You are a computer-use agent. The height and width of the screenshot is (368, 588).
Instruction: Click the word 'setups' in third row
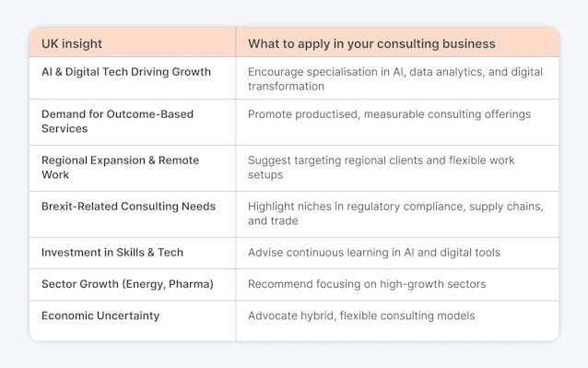point(265,175)
